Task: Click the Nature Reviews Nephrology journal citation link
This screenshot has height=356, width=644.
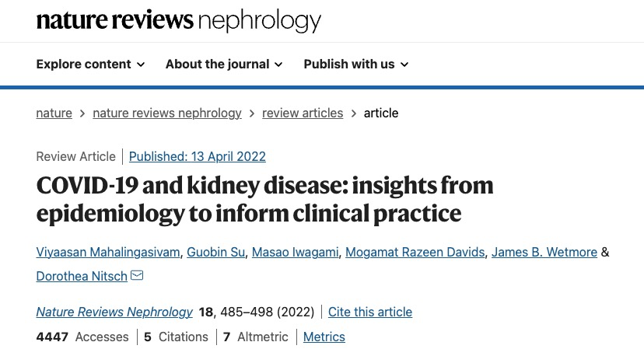Action: (x=114, y=312)
